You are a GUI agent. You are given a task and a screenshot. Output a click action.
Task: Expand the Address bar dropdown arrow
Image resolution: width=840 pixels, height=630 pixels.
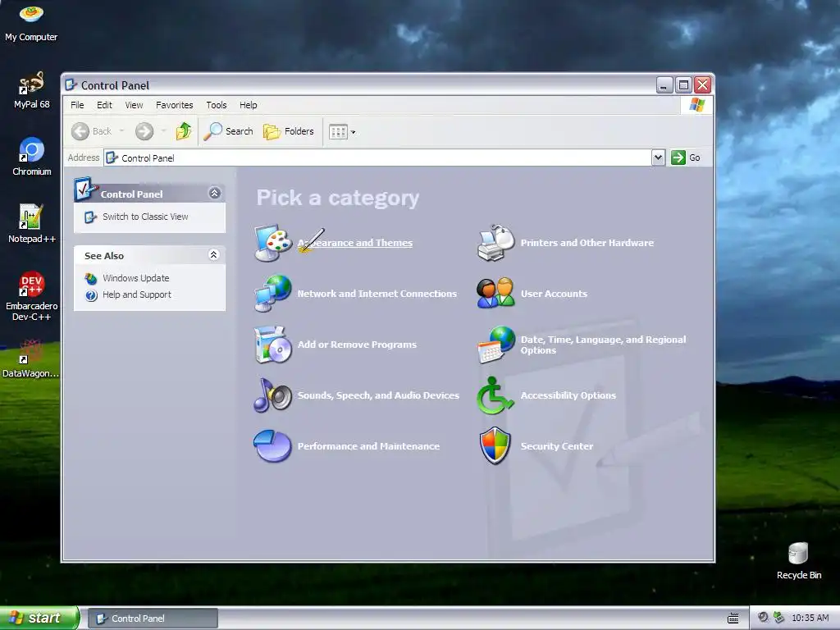click(x=659, y=157)
